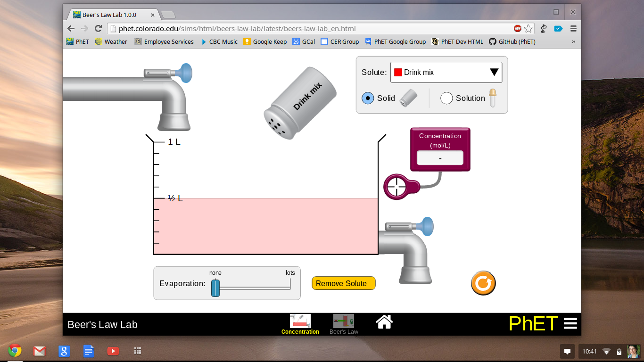Open the CBC Music bookmark
This screenshot has height=362, width=644.
click(x=219, y=41)
